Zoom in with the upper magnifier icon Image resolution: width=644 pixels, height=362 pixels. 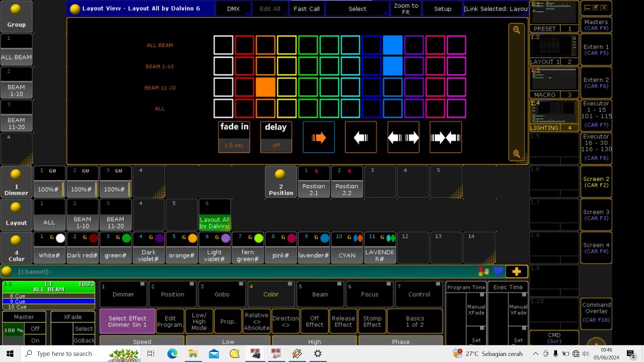tap(517, 30)
